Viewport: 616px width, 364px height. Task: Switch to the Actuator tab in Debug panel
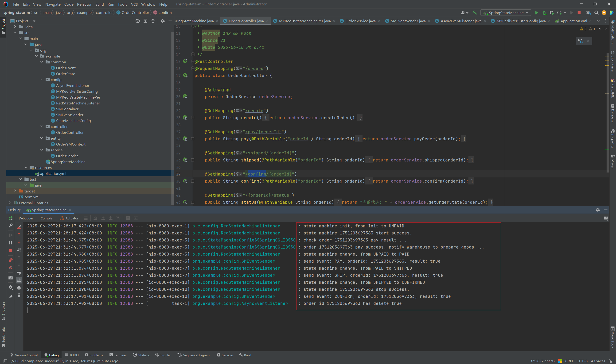coord(69,218)
